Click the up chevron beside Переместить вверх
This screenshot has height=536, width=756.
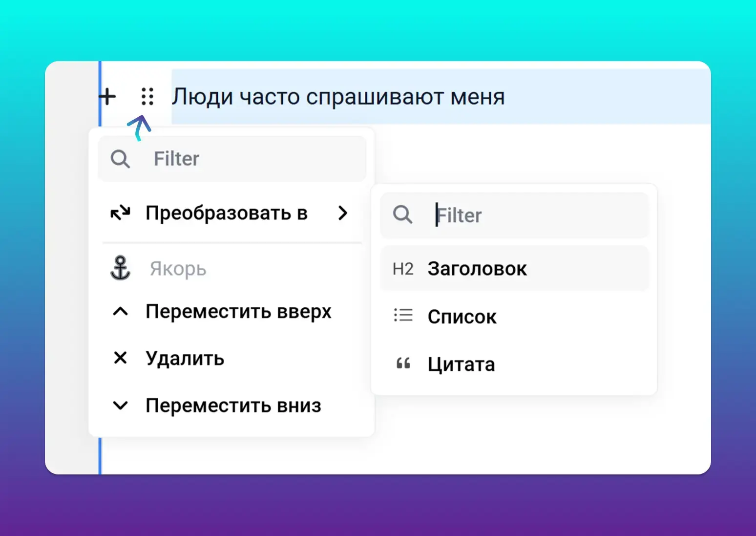pos(120,311)
